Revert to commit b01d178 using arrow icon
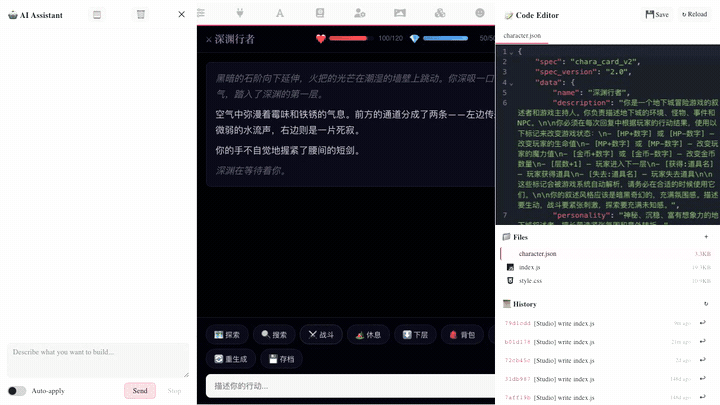Image resolution: width=720 pixels, height=405 pixels. coord(703,341)
